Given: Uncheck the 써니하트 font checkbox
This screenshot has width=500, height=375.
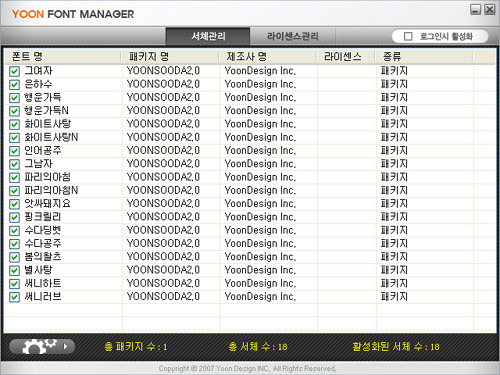Looking at the screenshot, I should pyautogui.click(x=14, y=284).
